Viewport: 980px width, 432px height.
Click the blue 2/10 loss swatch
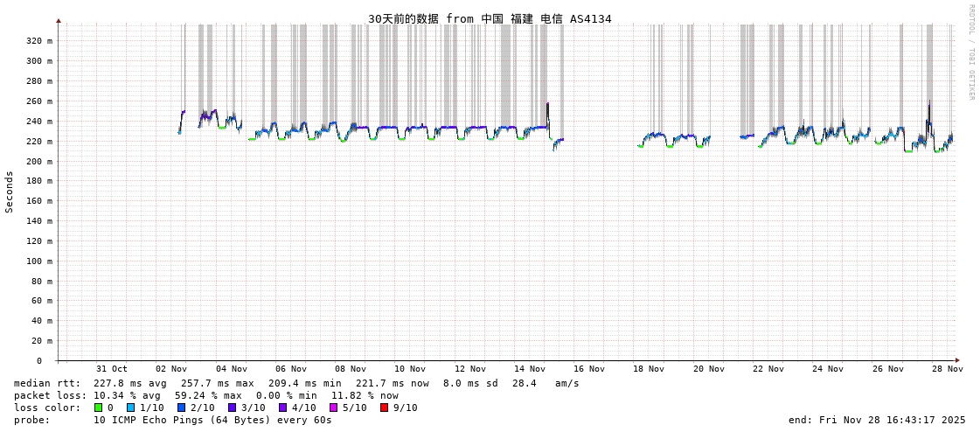click(x=181, y=408)
